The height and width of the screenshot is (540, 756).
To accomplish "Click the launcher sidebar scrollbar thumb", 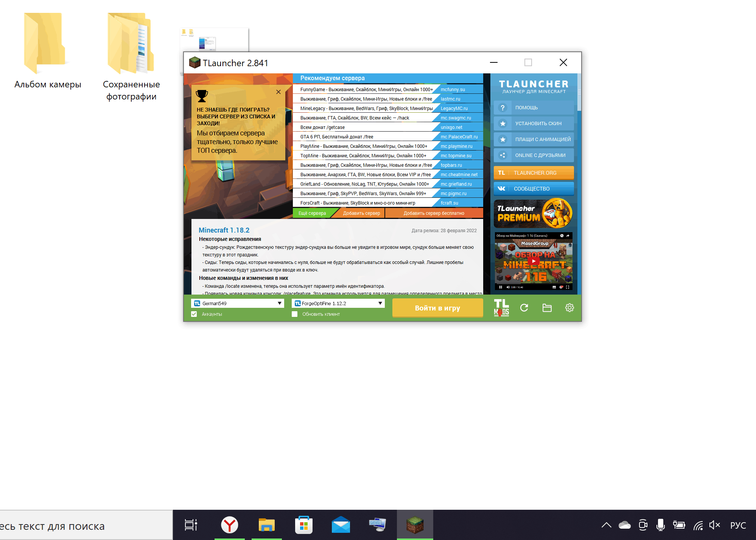I will point(579,92).
